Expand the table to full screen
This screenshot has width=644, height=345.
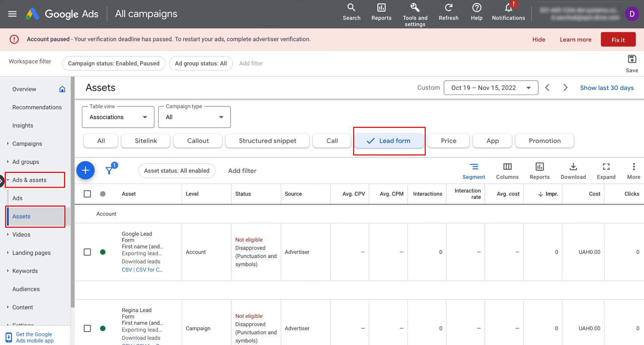[606, 171]
